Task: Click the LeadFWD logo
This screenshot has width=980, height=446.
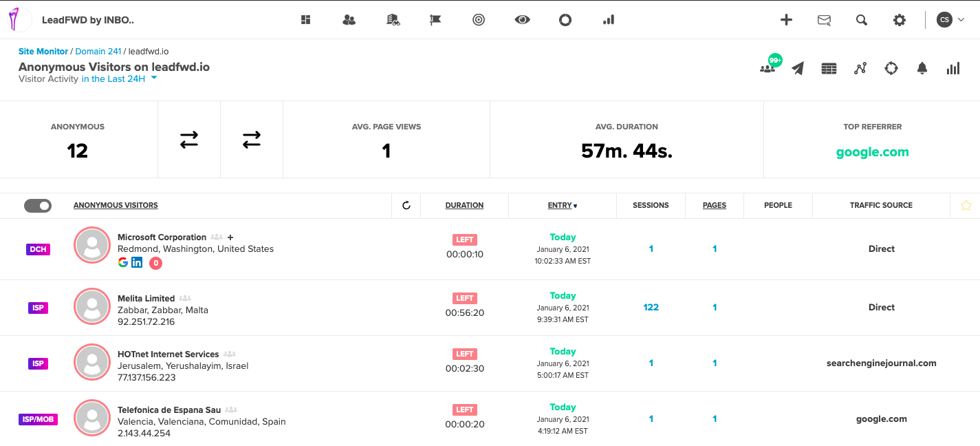Action: 19,20
